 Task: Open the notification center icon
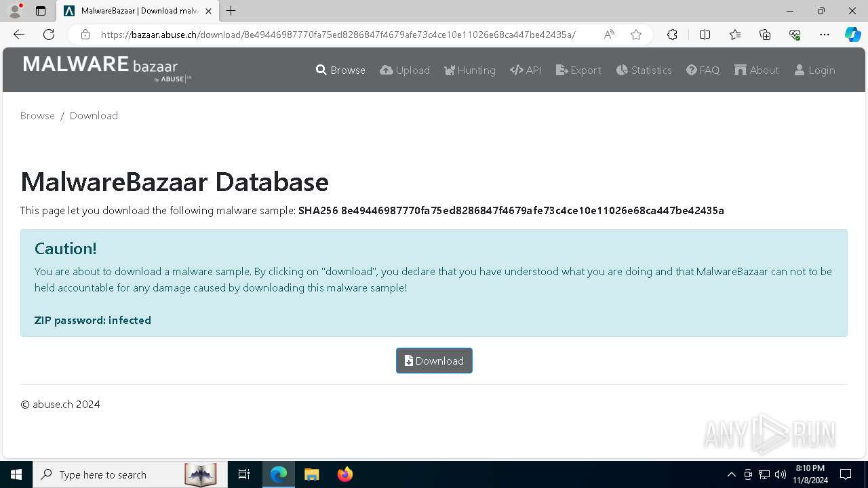(846, 474)
